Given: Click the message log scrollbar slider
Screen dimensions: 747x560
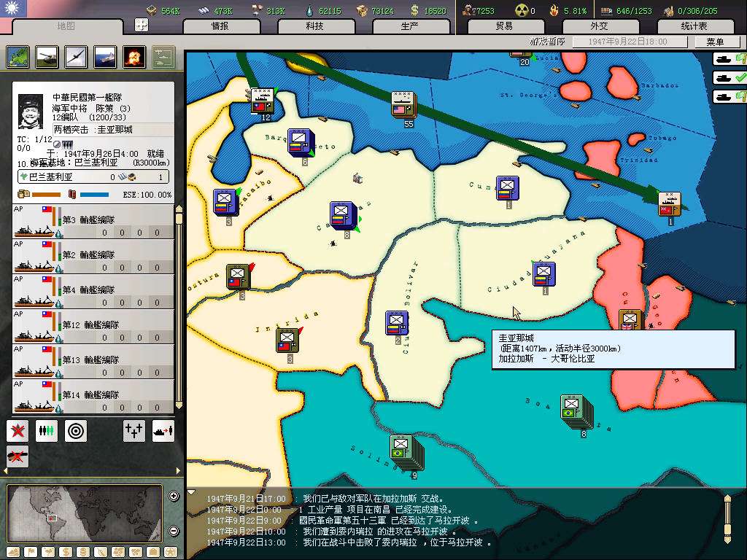Looking at the screenshot, I should (x=727, y=518).
